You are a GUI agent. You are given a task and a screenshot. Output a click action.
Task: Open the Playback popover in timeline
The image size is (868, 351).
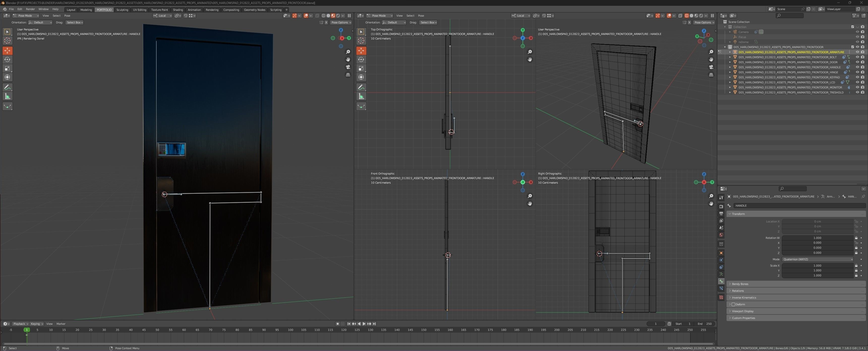(20, 324)
